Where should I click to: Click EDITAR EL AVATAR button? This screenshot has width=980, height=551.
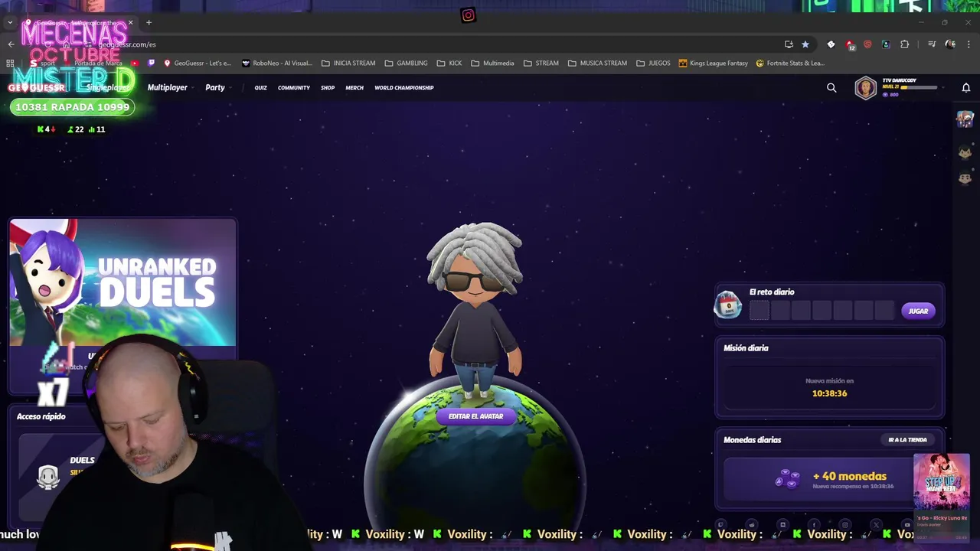[x=475, y=416]
